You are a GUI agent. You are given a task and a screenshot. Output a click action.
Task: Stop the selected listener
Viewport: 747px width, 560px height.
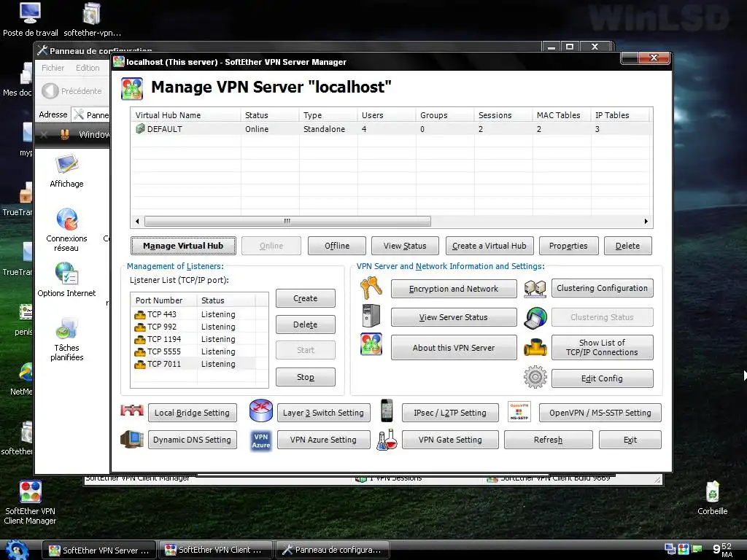tap(306, 377)
